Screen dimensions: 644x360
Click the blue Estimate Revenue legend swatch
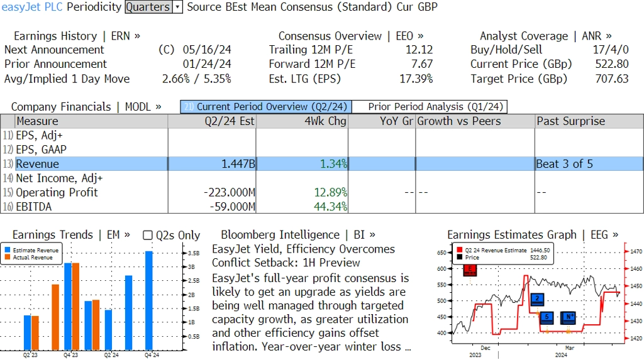(x=8, y=250)
